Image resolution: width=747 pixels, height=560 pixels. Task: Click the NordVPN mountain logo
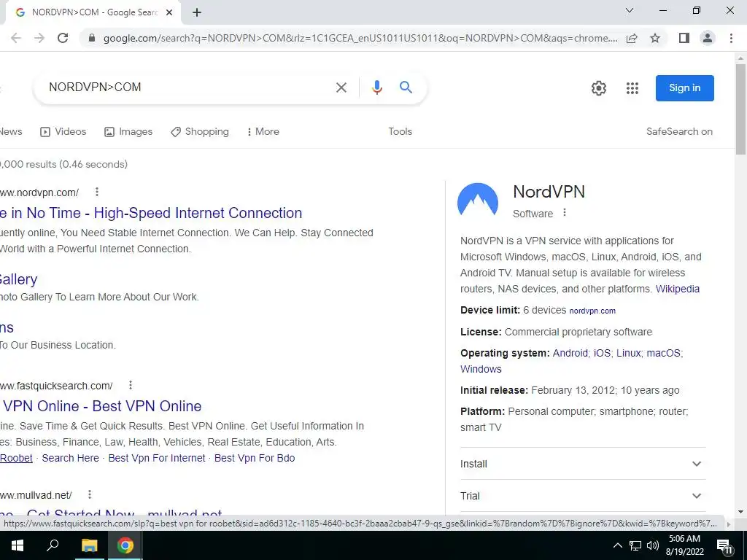[x=478, y=201]
